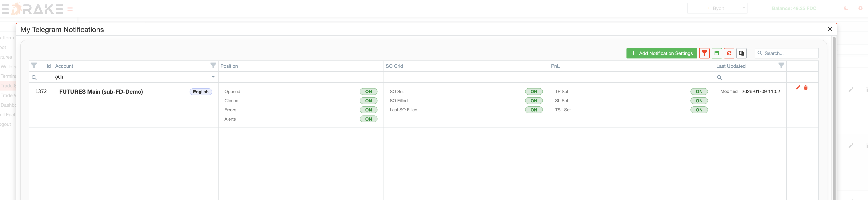Open the column chooser icon
Screen dimensions: 868x200
pos(741,53)
